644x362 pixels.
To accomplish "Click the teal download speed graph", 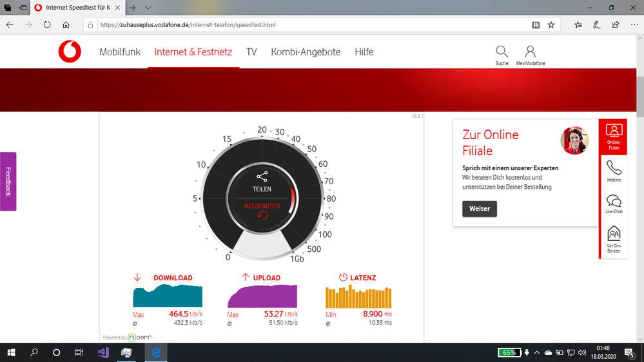I will click(x=168, y=296).
